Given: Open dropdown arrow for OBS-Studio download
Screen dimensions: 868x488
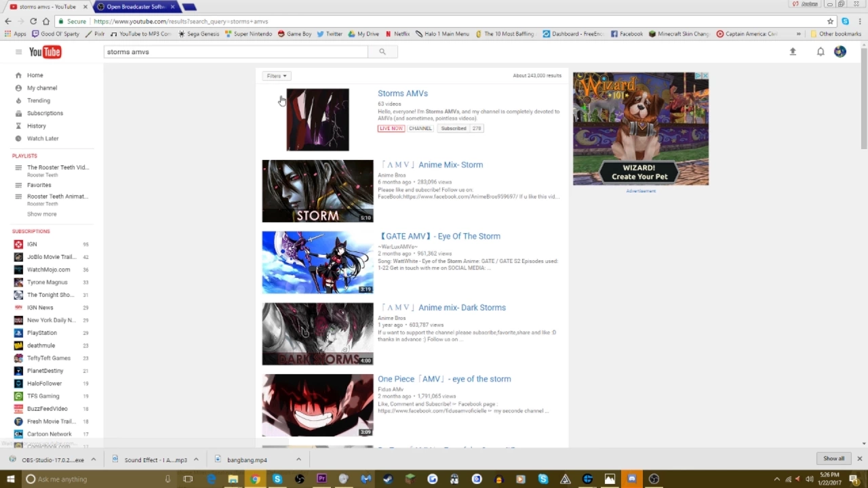Looking at the screenshot, I should (94, 460).
